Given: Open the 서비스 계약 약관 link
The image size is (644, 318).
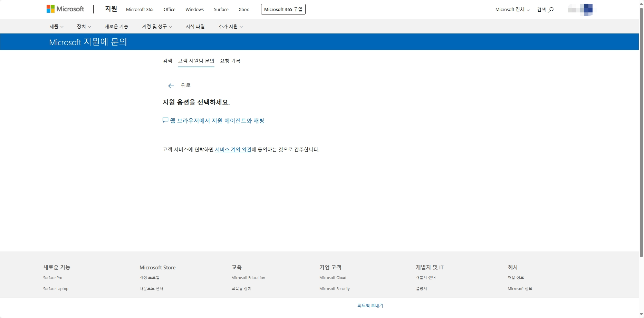Looking at the screenshot, I should pyautogui.click(x=233, y=150).
